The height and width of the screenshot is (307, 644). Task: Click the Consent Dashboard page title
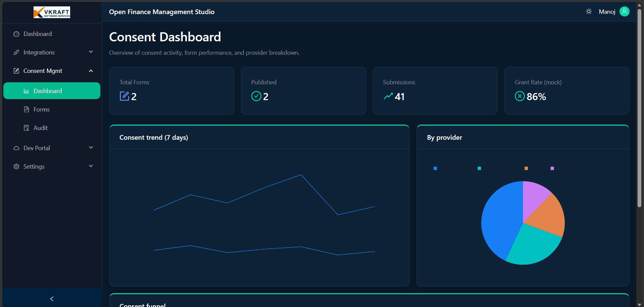tap(165, 37)
